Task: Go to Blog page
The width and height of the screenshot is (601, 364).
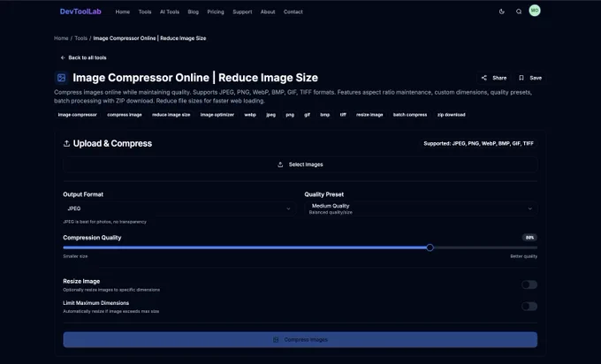Action: pyautogui.click(x=194, y=11)
